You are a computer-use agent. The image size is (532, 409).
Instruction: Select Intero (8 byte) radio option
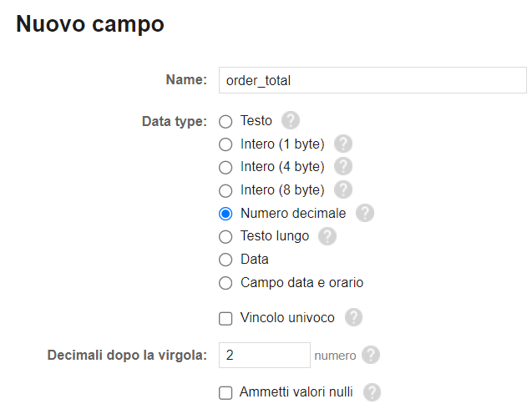click(225, 190)
